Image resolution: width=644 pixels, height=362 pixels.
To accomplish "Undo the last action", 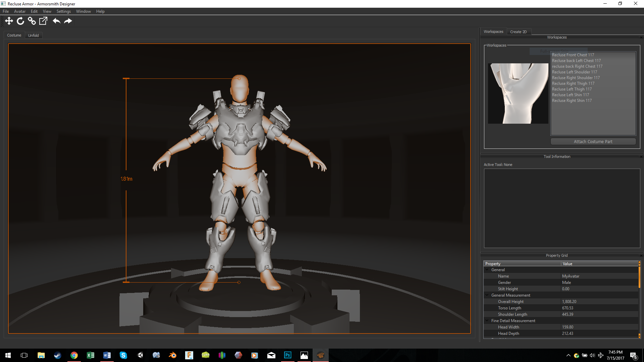I will click(56, 21).
